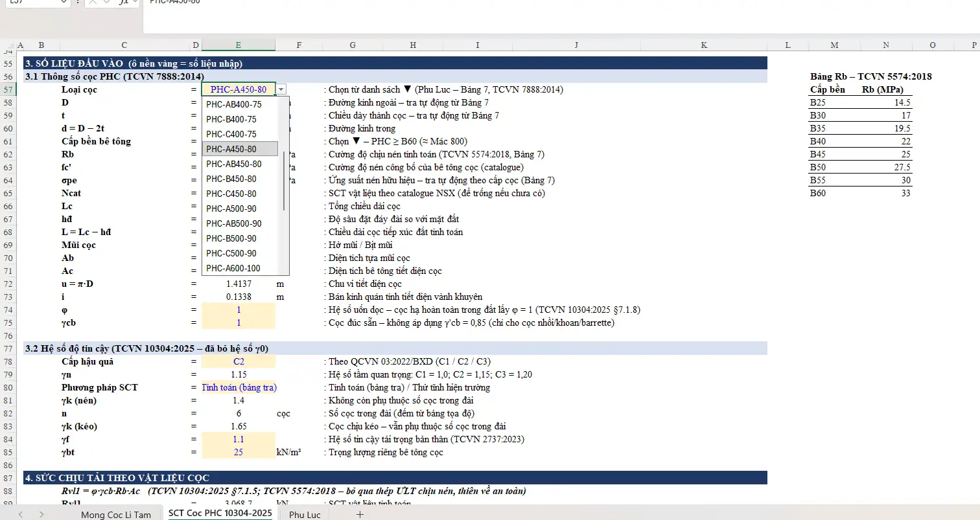This screenshot has width=980, height=520.
Task: Pick the PHC-B400-75 list option
Action: tap(240, 119)
